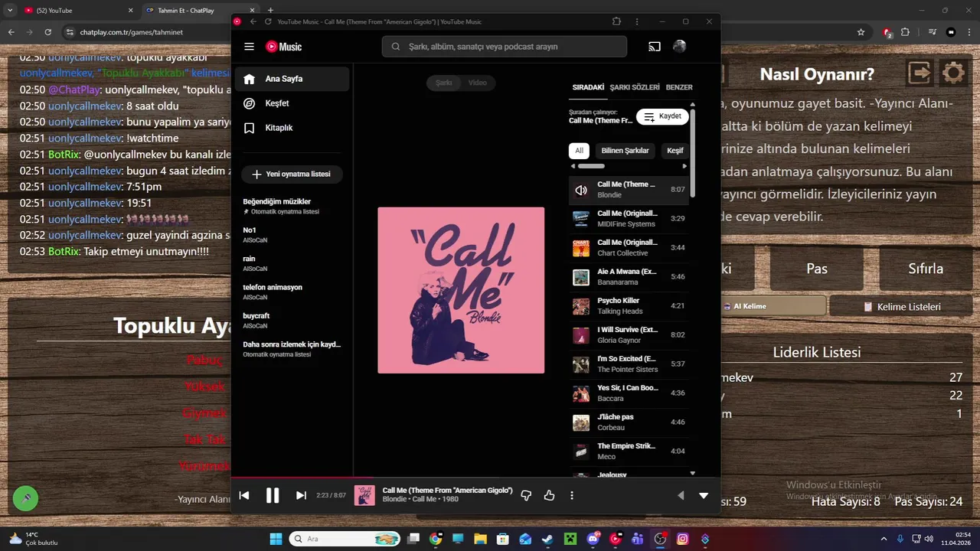The width and height of the screenshot is (980, 551).
Task: Select the All filter chip
Action: tap(580, 151)
